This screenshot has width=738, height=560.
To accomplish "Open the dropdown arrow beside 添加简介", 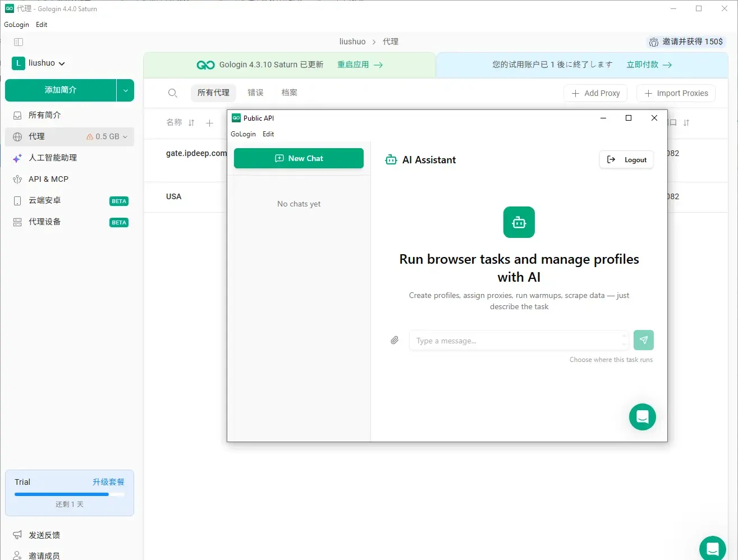I will 126,90.
